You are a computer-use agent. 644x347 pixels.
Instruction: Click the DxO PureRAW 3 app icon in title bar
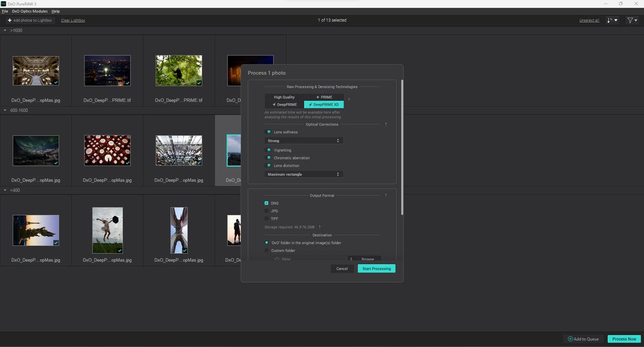pyautogui.click(x=4, y=3)
